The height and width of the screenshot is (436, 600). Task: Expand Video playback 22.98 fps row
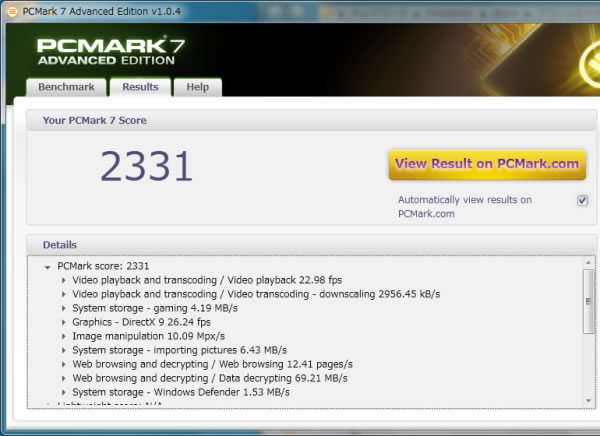(x=64, y=280)
